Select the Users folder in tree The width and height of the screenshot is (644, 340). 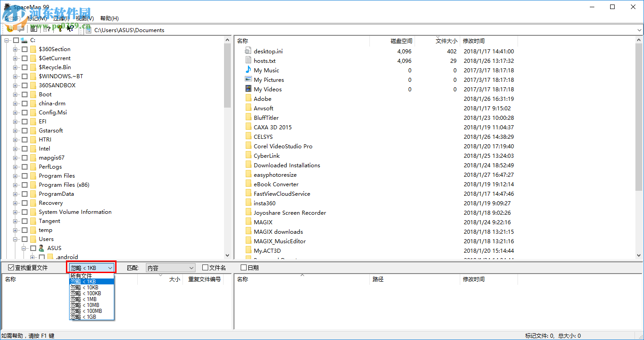[x=46, y=239]
